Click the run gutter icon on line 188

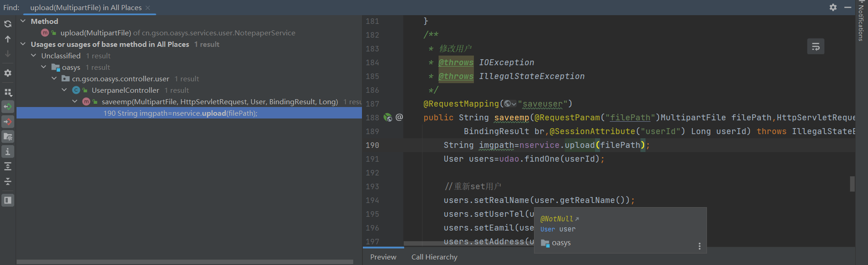pyautogui.click(x=388, y=118)
